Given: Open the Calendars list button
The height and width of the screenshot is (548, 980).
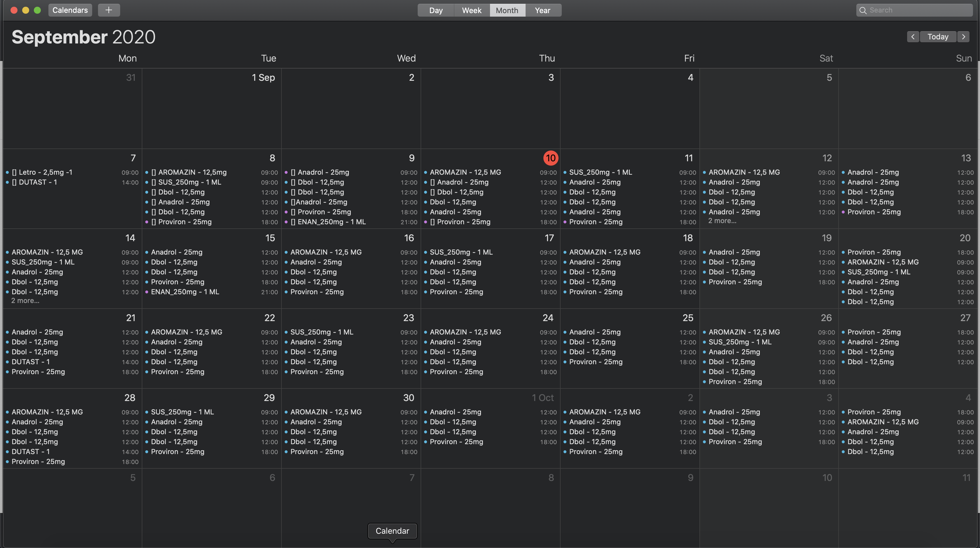Looking at the screenshot, I should pyautogui.click(x=70, y=10).
